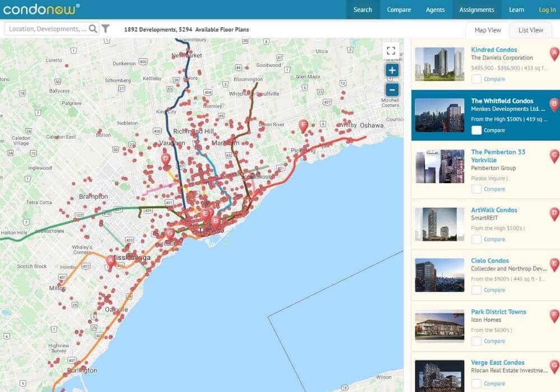Open the Assignments menu item
The image size is (560, 392).
click(477, 10)
